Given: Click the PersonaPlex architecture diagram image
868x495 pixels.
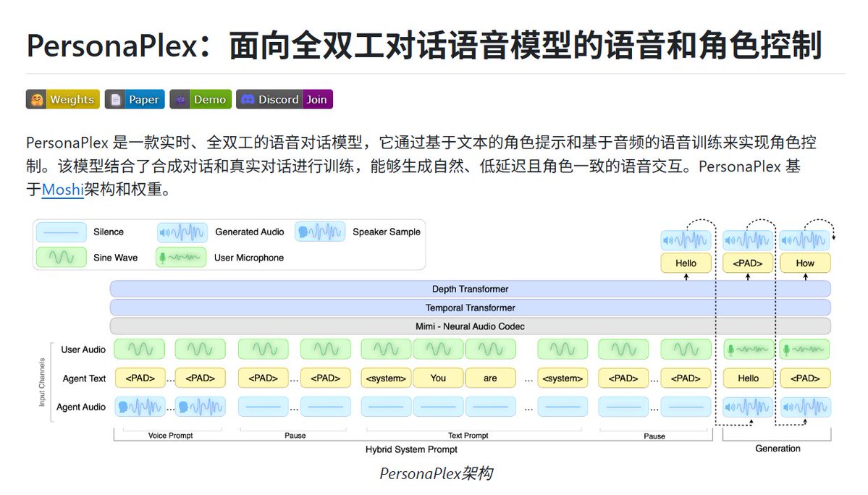Looking at the screenshot, I should point(434,337).
